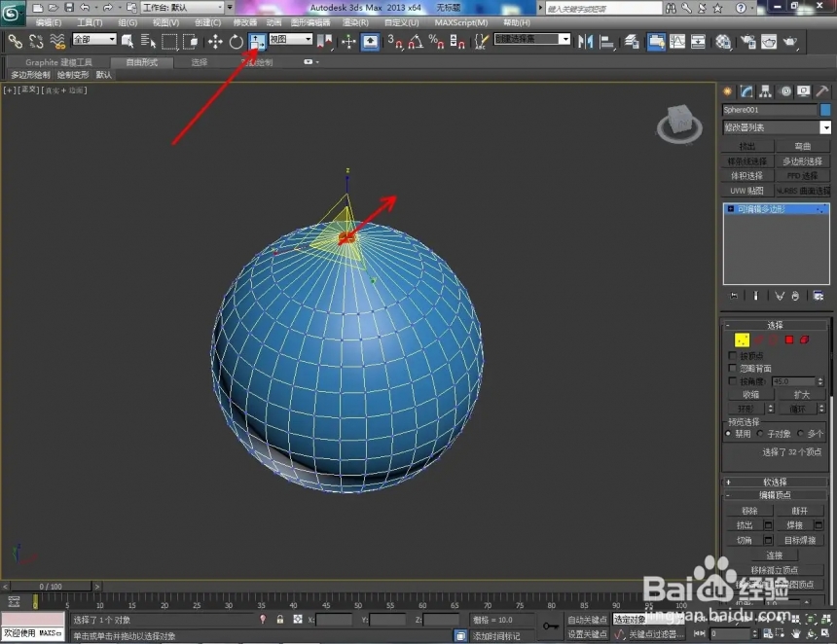Click the Sphere001 object color swatch
837x644 pixels.
point(825,110)
